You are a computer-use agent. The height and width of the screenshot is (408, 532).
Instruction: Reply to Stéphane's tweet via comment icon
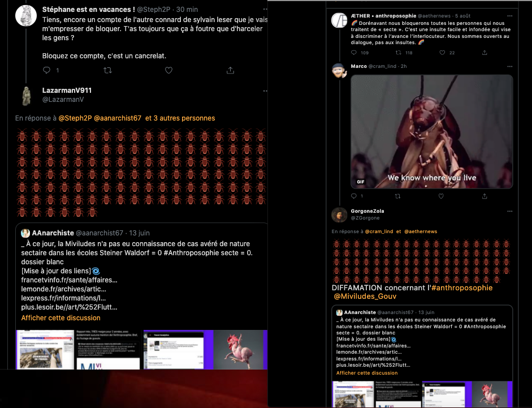[47, 70]
